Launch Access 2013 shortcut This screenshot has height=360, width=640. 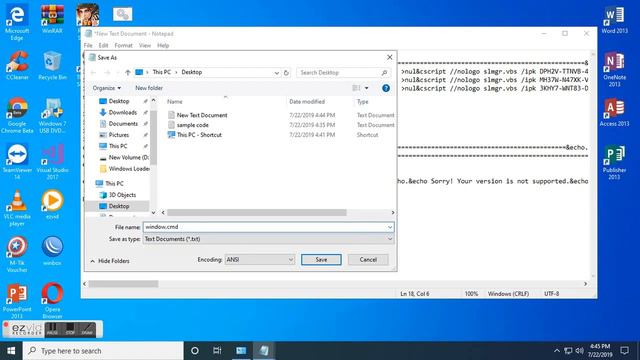pyautogui.click(x=614, y=112)
